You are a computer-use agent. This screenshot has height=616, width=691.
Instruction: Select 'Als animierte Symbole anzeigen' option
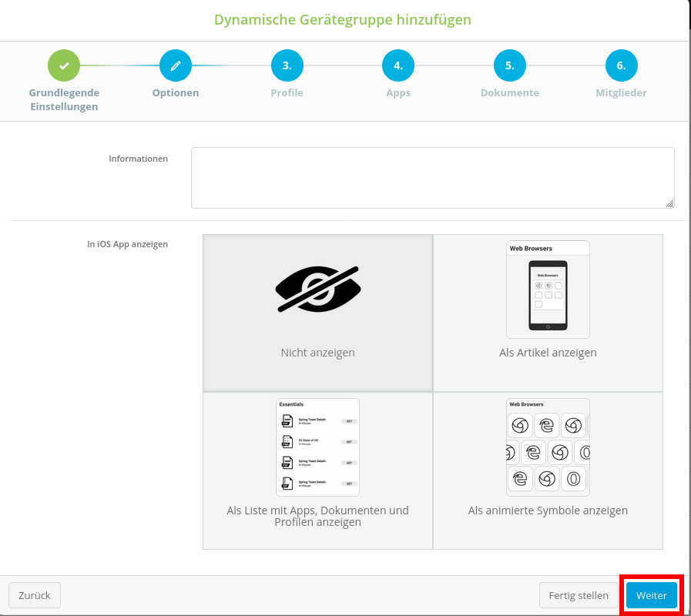pyautogui.click(x=548, y=511)
